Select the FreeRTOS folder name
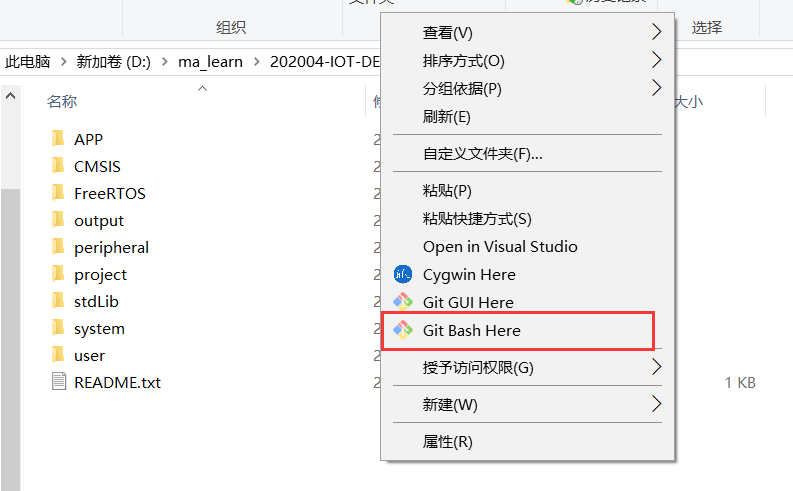 click(110, 193)
